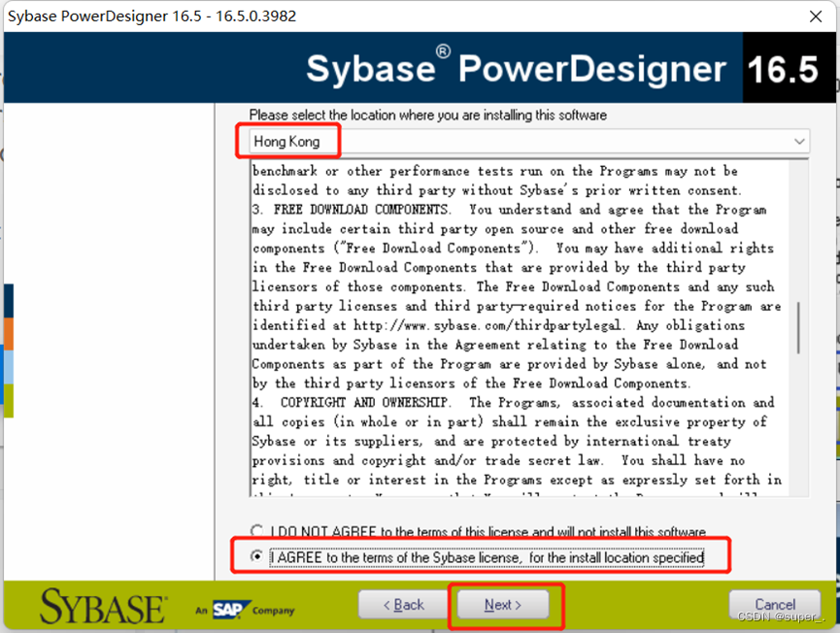
Task: Click the SAP company logo
Action: click(231, 610)
